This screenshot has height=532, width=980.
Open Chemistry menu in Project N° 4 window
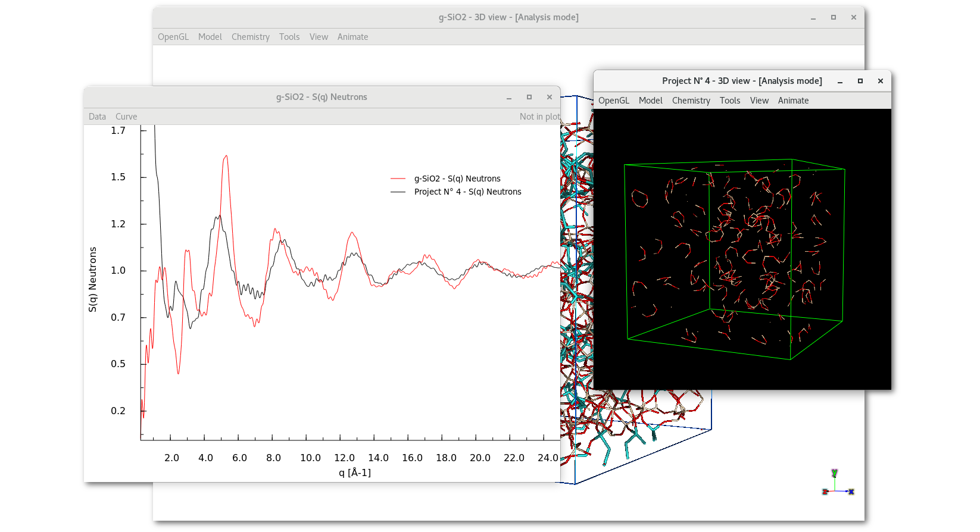tap(691, 101)
